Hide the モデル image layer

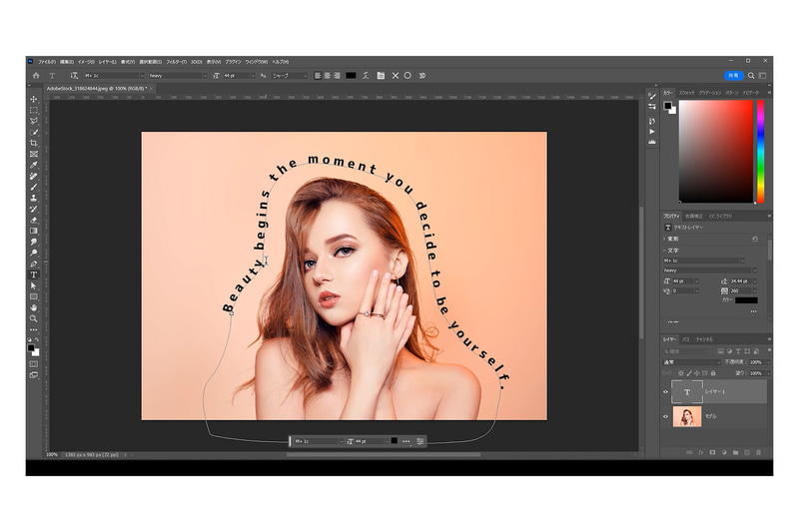[665, 416]
